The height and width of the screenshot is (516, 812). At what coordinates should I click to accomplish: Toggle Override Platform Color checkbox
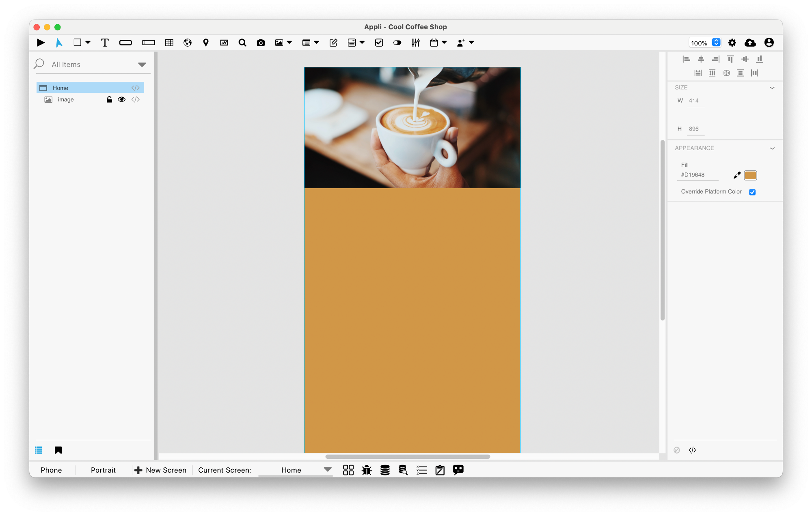click(753, 191)
